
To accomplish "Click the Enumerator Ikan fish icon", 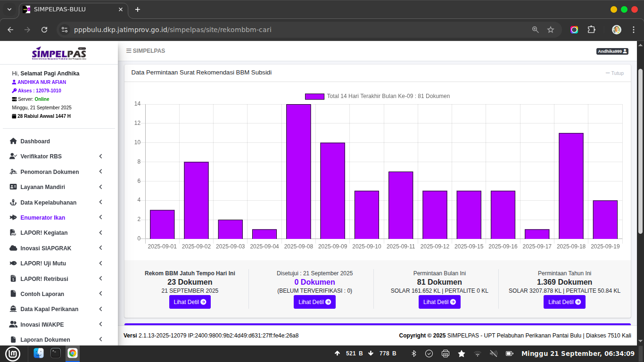I will click(13, 218).
